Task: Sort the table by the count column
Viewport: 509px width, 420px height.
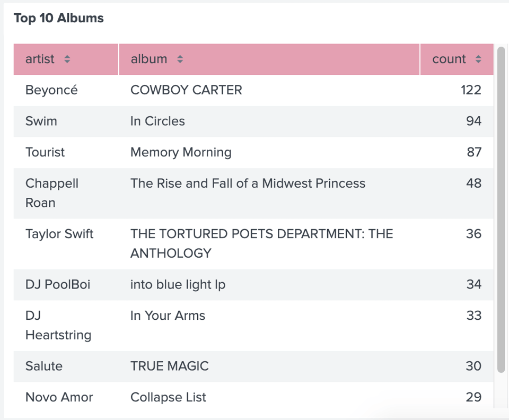Action: pyautogui.click(x=458, y=59)
